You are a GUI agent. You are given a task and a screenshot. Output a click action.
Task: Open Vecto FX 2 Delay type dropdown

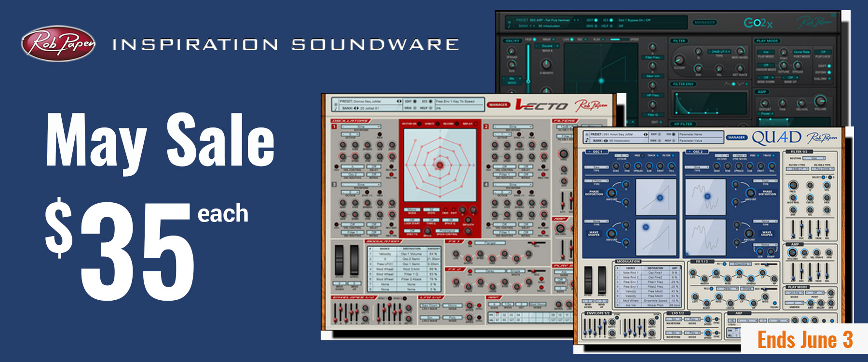pos(490,271)
